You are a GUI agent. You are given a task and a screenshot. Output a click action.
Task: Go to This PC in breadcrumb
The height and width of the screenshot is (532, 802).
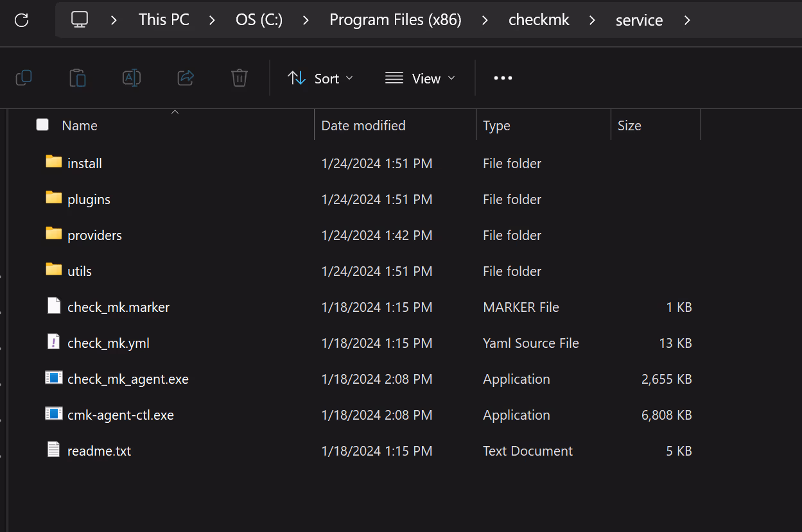[x=164, y=20]
